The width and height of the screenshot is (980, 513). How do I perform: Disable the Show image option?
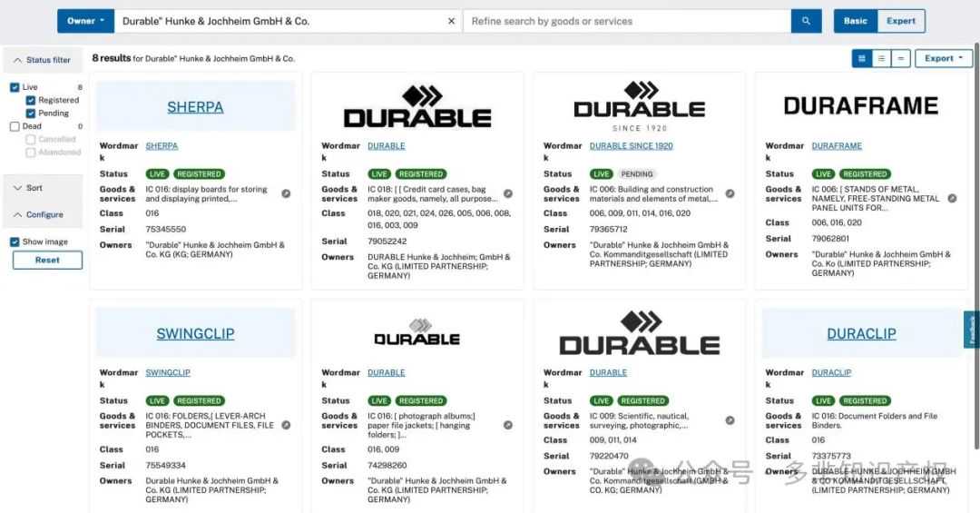click(15, 242)
